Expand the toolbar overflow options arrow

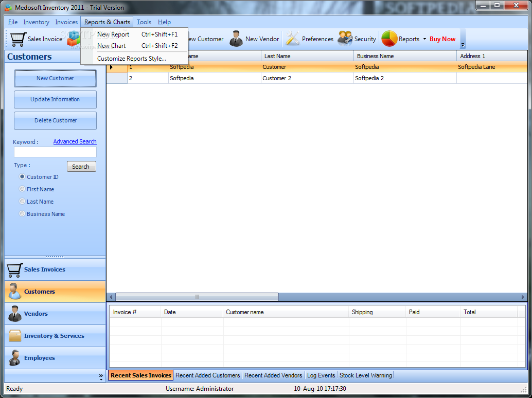463,45
